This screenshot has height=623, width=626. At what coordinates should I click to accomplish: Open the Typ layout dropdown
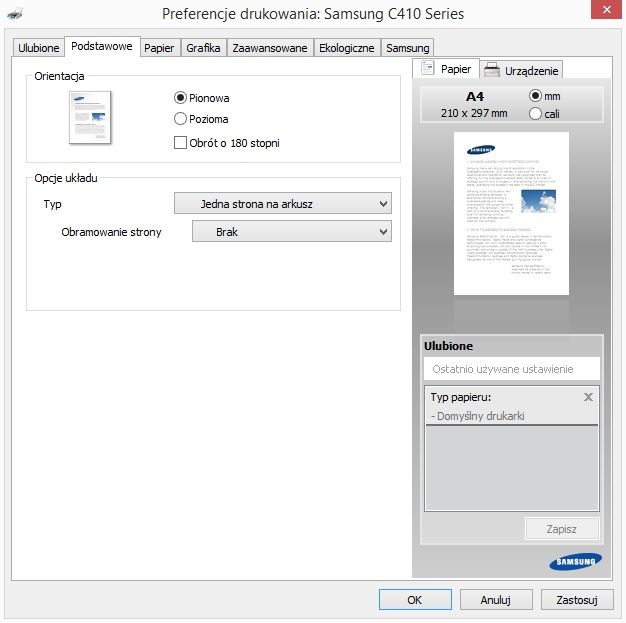(x=283, y=203)
